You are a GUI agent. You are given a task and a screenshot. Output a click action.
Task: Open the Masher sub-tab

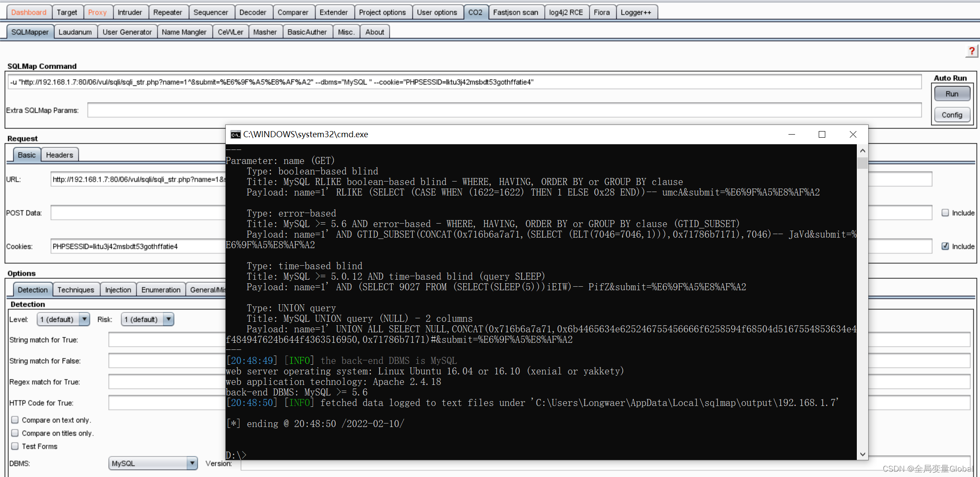click(x=265, y=32)
